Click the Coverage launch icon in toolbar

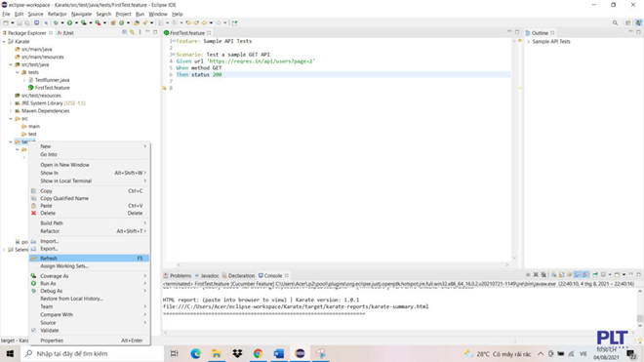[x=84, y=23]
